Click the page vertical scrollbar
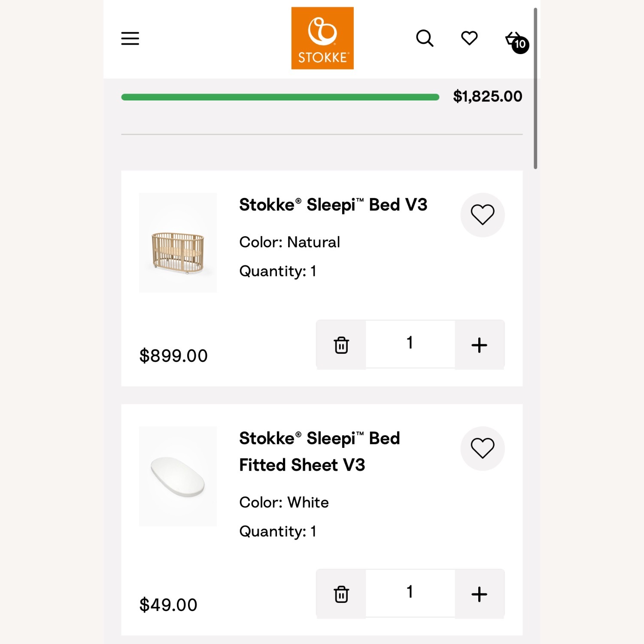The image size is (644, 644). point(535,88)
